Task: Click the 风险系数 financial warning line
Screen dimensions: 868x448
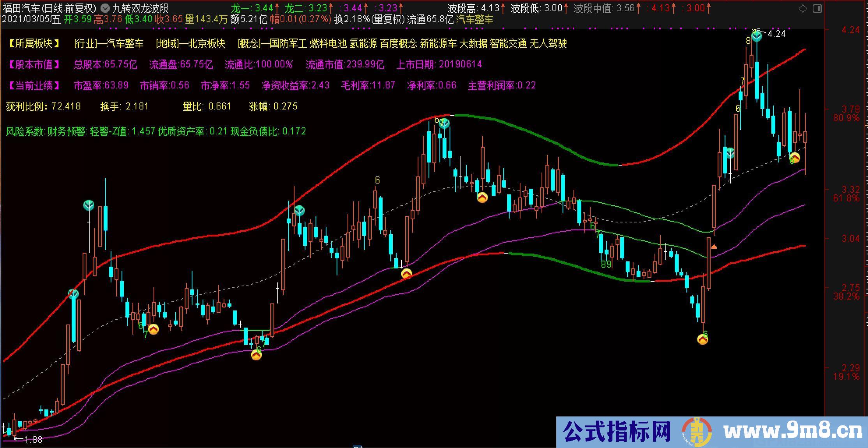Action: [x=156, y=131]
